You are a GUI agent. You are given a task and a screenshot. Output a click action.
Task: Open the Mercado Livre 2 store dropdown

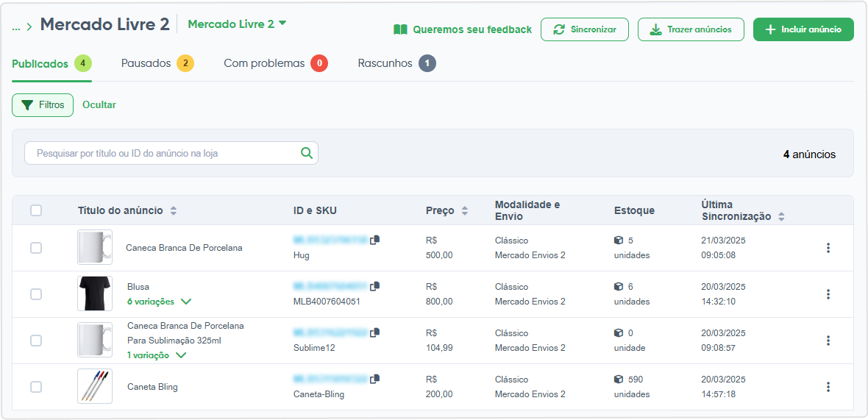(237, 24)
